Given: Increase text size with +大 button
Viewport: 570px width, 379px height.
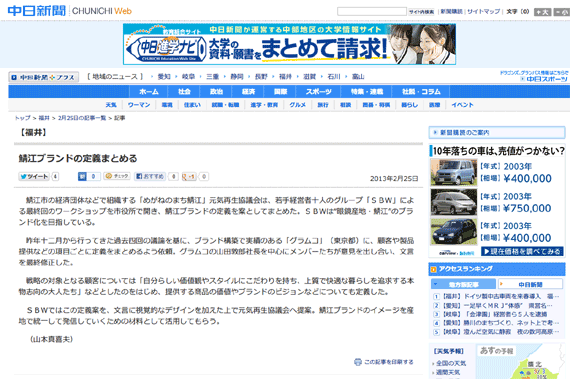Looking at the screenshot, I should [x=542, y=12].
